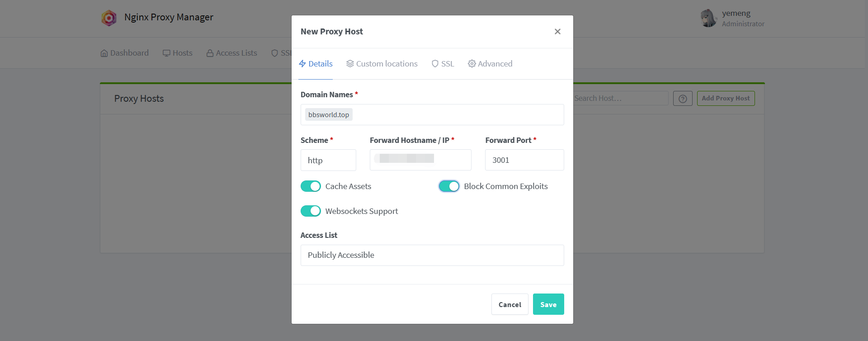Open the Details tab

(316, 64)
